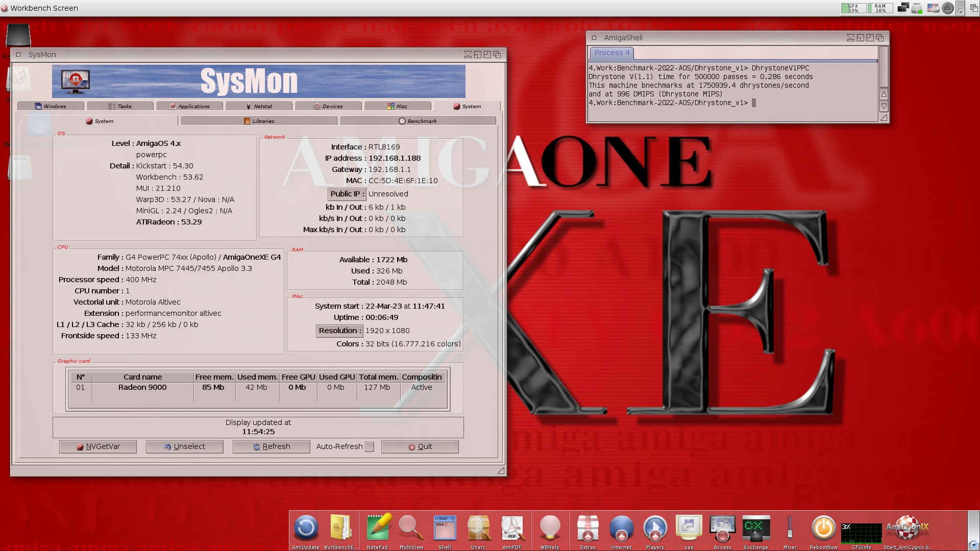Toggle the Auto-Refresh checkbox
The height and width of the screenshot is (551, 980).
click(x=370, y=447)
